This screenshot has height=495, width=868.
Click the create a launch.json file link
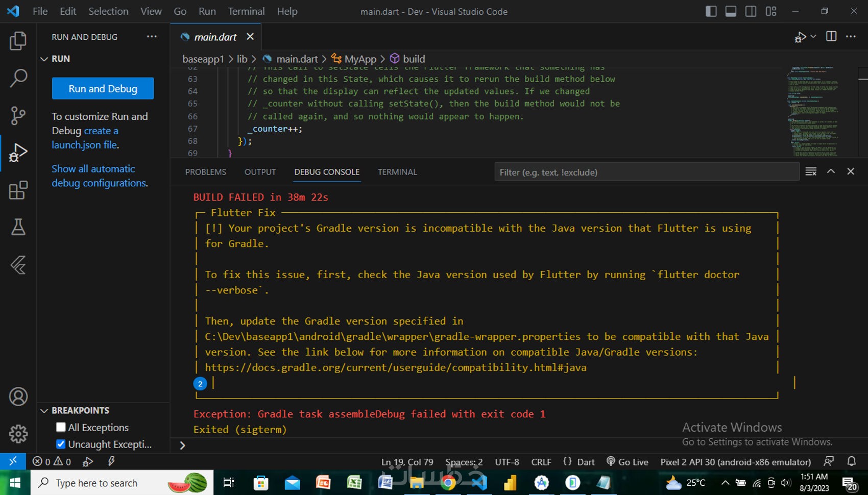pyautogui.click(x=85, y=138)
